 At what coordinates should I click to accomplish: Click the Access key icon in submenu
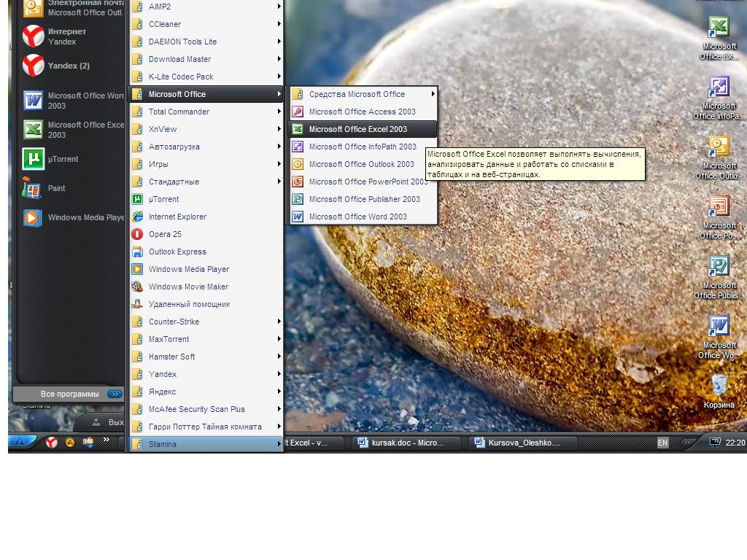pyautogui.click(x=298, y=112)
